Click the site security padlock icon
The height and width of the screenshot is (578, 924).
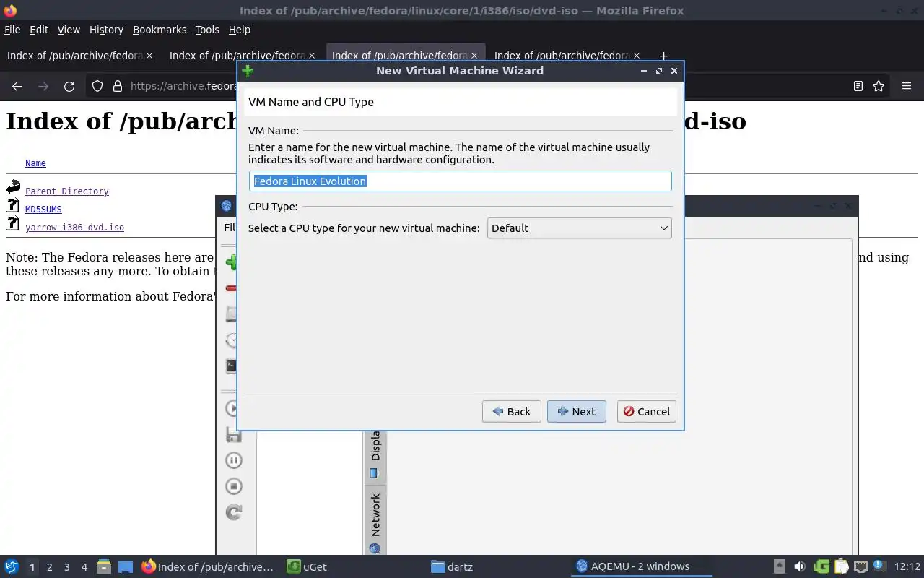tap(118, 86)
